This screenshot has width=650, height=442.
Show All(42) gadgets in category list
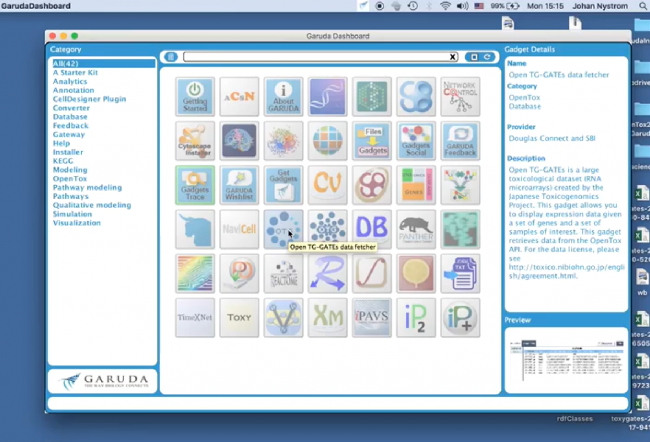coord(66,64)
